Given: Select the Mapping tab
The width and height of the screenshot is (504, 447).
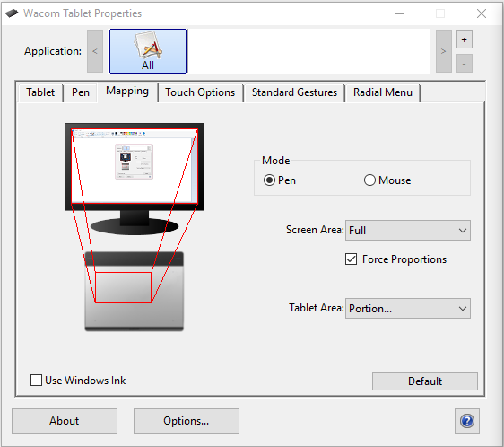Looking at the screenshot, I should click(127, 92).
